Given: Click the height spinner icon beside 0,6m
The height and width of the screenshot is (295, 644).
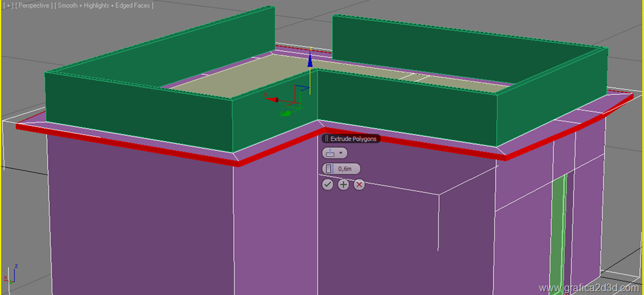Looking at the screenshot, I should coord(329,169).
